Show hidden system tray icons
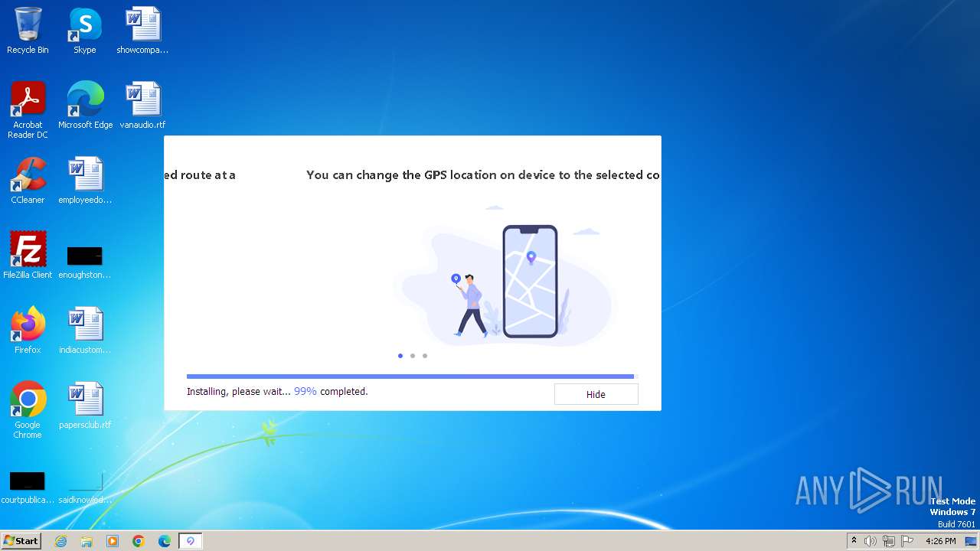Image resolution: width=980 pixels, height=551 pixels. (854, 541)
